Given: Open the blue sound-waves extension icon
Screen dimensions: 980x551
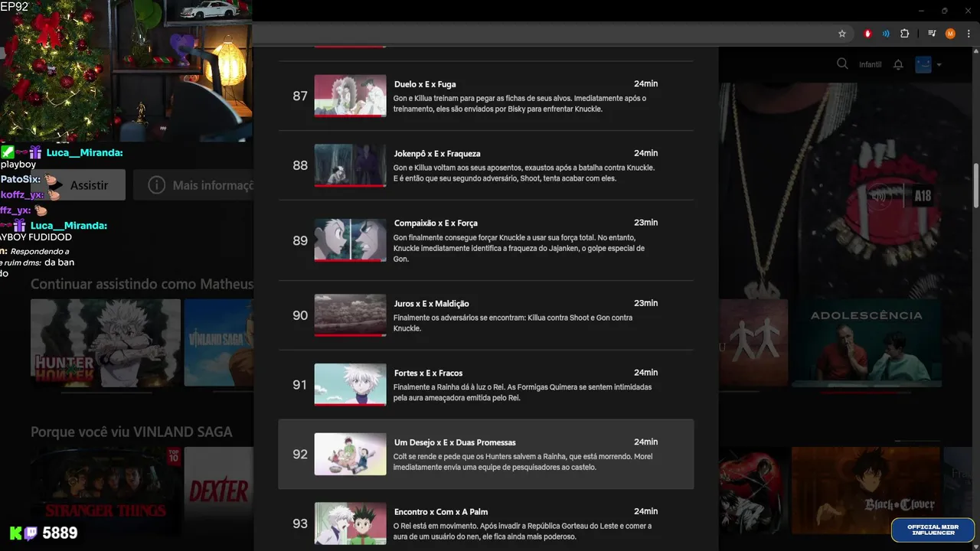Looking at the screenshot, I should coord(886,34).
